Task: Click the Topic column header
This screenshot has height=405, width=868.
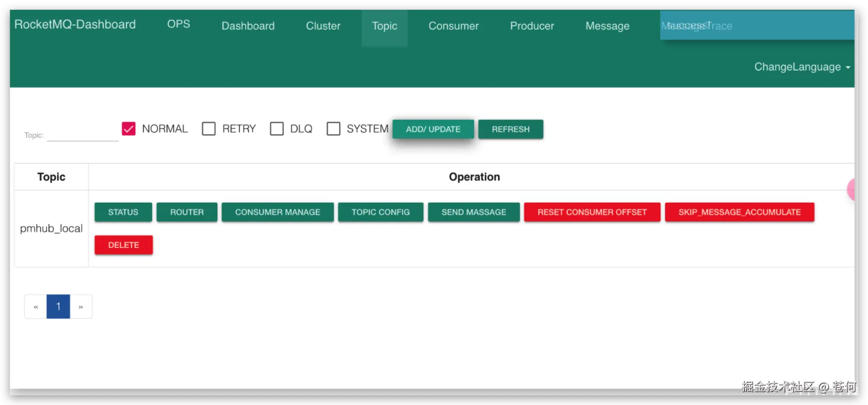Action: [51, 177]
